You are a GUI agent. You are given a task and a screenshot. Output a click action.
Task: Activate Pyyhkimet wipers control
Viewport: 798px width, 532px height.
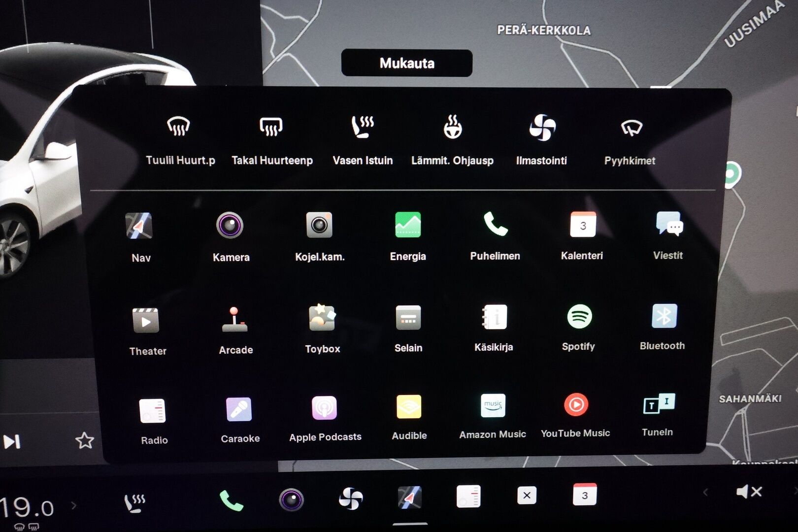[631, 128]
